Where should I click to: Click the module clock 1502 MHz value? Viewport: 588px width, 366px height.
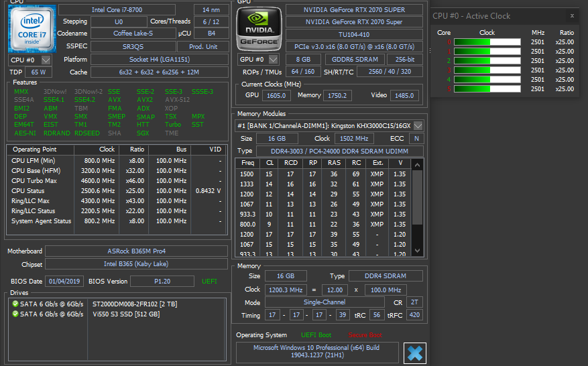pos(354,138)
